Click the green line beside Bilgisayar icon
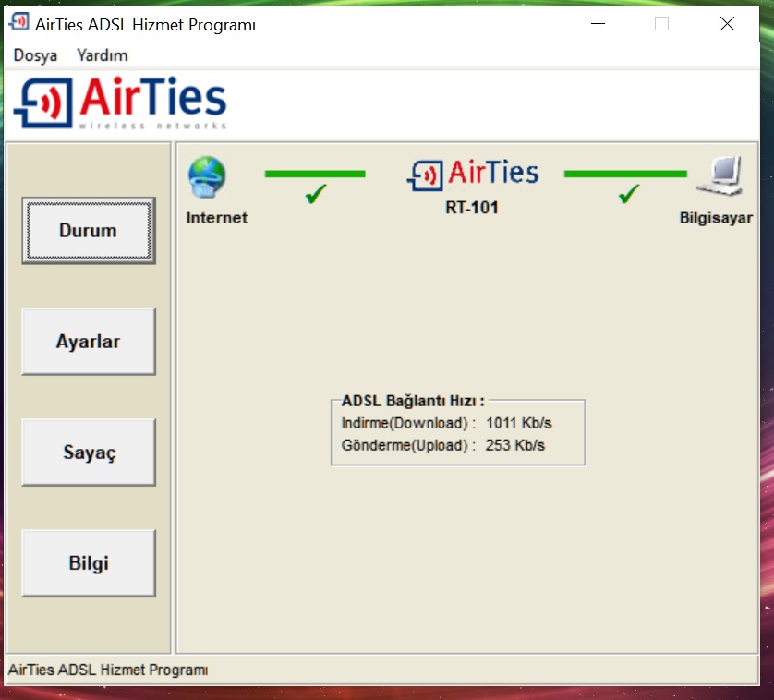The width and height of the screenshot is (774, 700). click(625, 174)
